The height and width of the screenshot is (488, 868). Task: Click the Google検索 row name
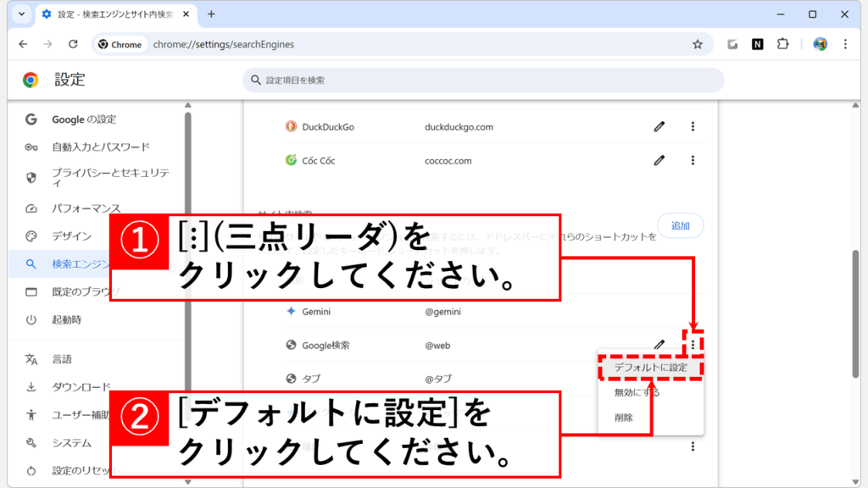pyautogui.click(x=326, y=346)
